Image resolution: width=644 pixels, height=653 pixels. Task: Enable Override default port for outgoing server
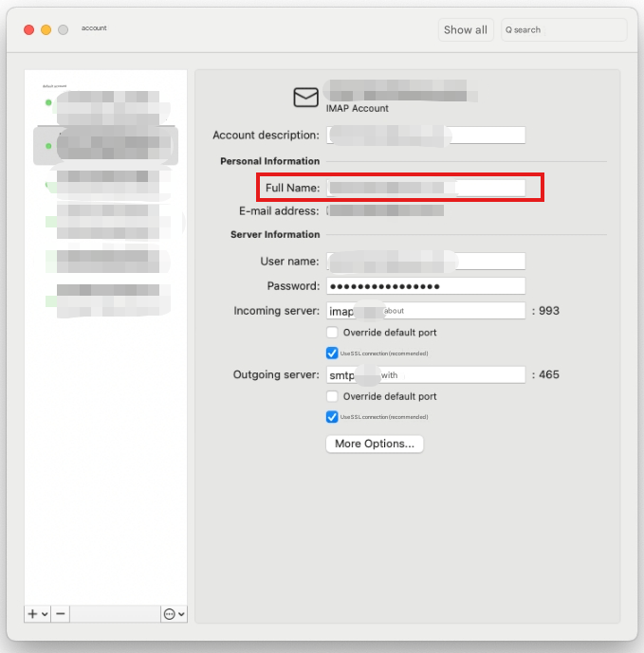coord(332,396)
